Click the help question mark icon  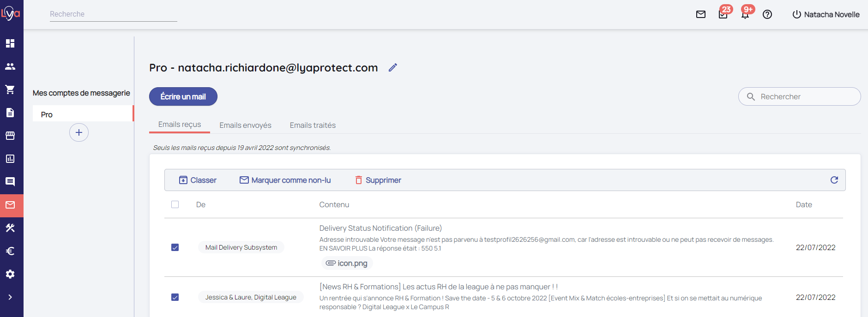tap(767, 14)
